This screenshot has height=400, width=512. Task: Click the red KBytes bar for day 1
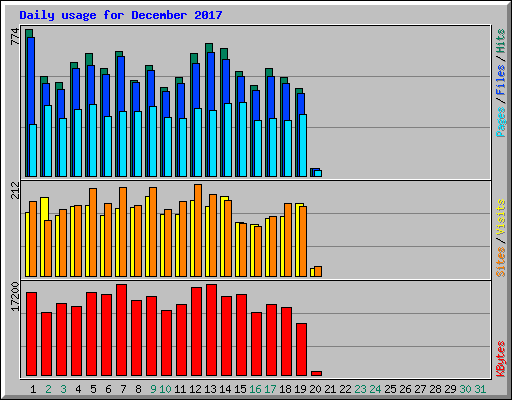[x=31, y=334]
